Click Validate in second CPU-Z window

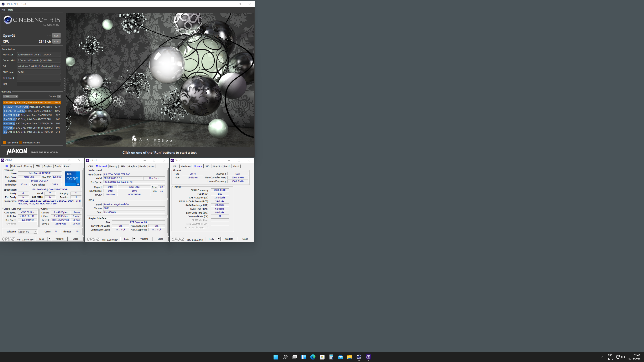144,239
